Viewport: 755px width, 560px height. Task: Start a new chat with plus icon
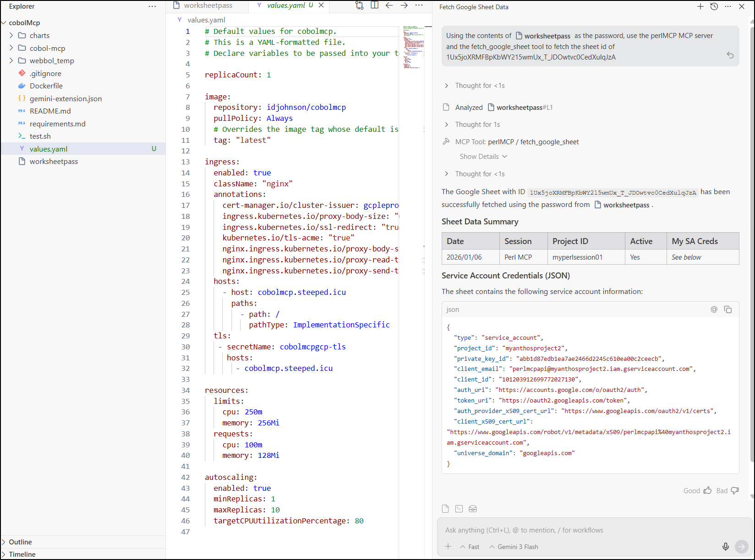coord(700,6)
